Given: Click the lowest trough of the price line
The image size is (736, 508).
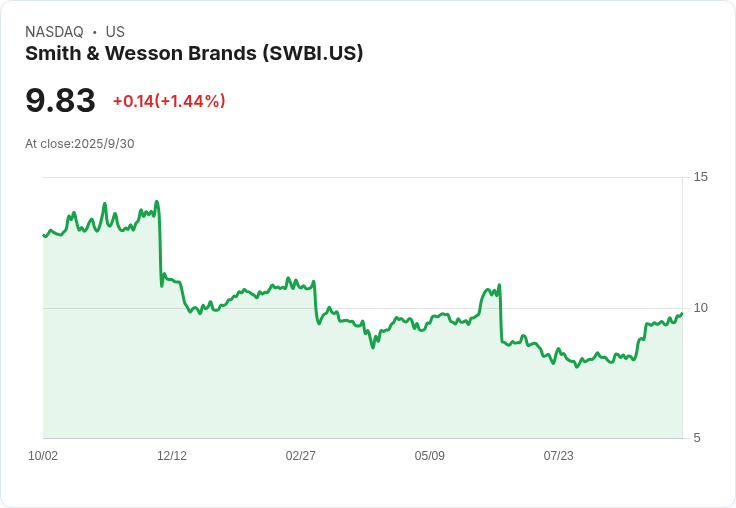Looking at the screenshot, I should click(577, 367).
